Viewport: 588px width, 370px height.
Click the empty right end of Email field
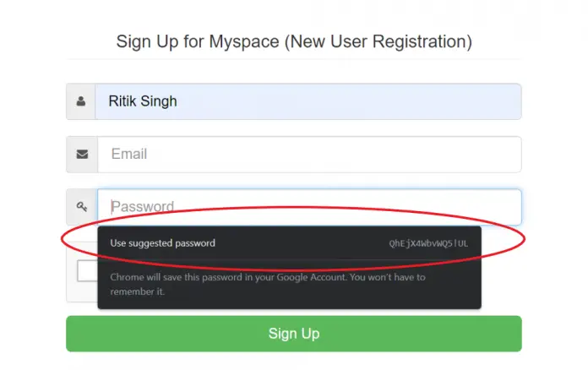[490, 155]
